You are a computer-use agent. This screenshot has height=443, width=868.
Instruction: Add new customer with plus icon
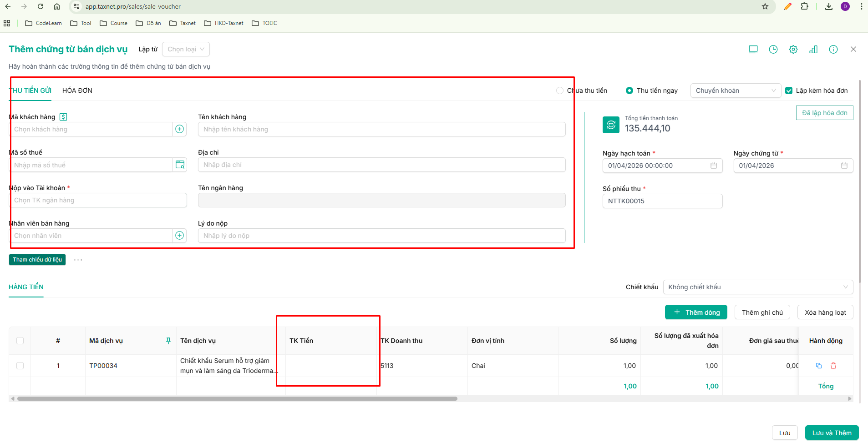coord(180,129)
